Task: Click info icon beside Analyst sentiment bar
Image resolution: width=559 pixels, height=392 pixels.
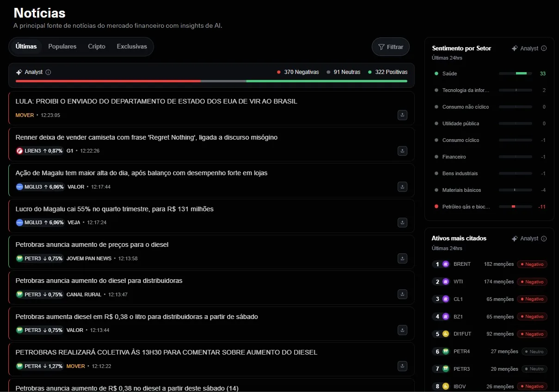Action: 49,72
